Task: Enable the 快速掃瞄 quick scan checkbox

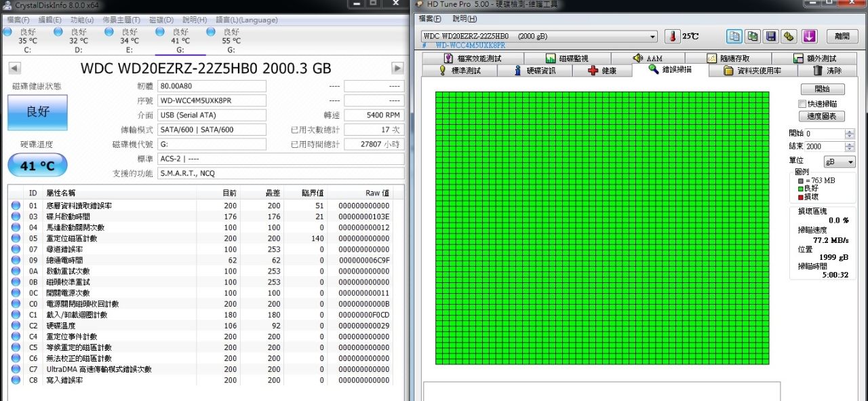Action: [802, 104]
